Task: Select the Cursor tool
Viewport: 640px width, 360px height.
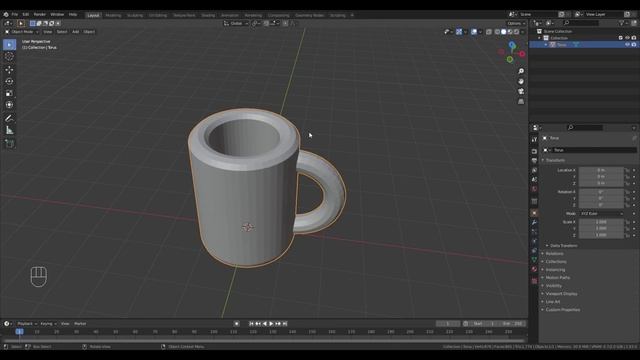Action: 9,57
